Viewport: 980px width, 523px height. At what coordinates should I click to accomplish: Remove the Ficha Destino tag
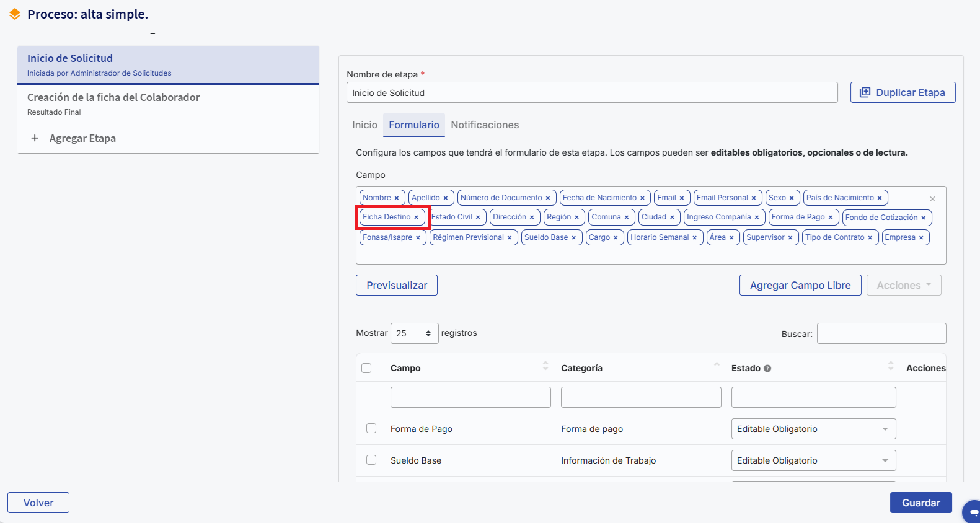(417, 218)
